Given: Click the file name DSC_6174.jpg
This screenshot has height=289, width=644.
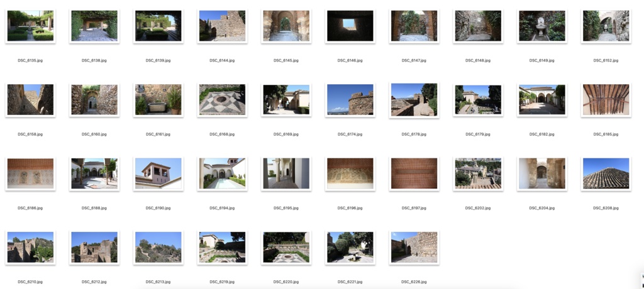Looking at the screenshot, I should (350, 134).
